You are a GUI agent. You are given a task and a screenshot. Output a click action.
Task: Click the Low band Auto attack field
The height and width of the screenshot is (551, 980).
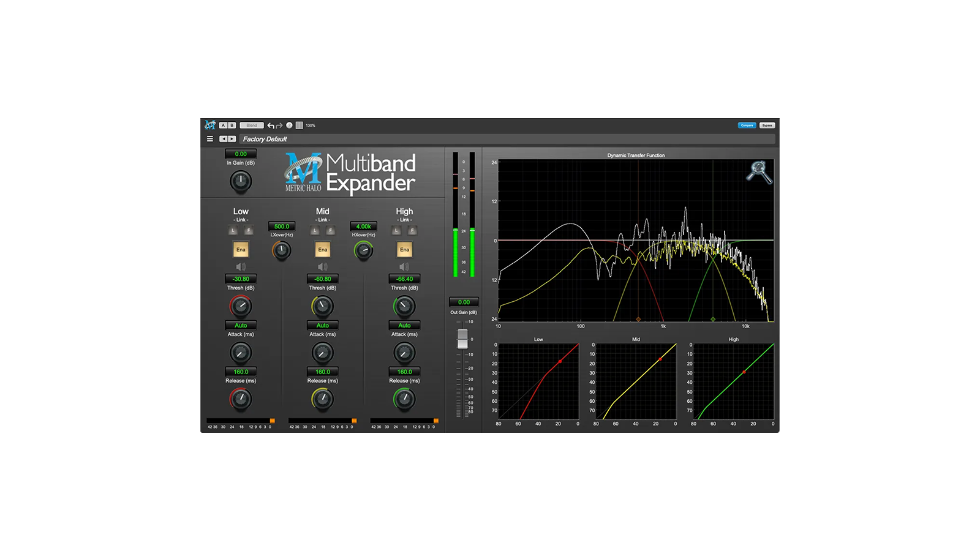[x=241, y=325]
